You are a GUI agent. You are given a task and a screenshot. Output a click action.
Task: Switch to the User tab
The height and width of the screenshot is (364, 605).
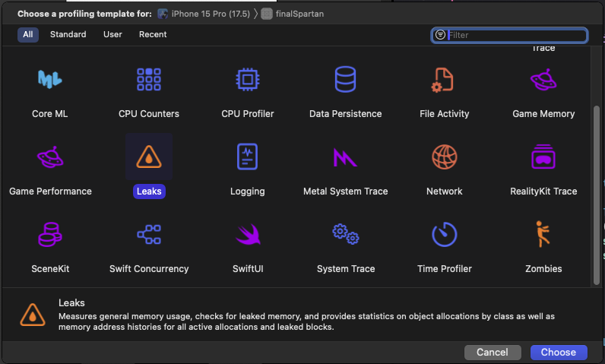point(112,34)
